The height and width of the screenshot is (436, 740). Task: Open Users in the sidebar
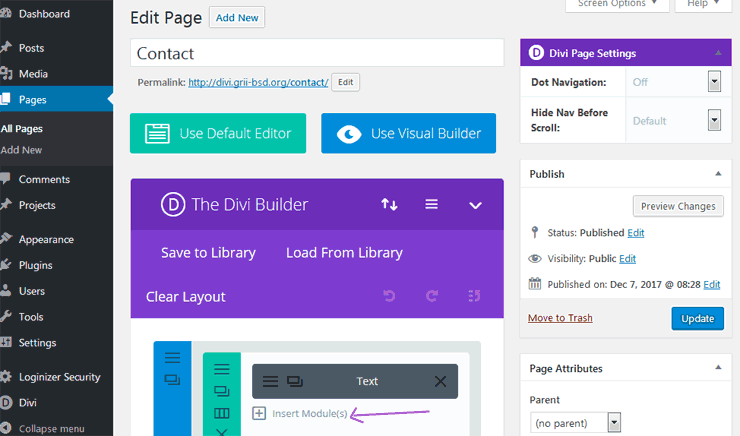pos(32,291)
